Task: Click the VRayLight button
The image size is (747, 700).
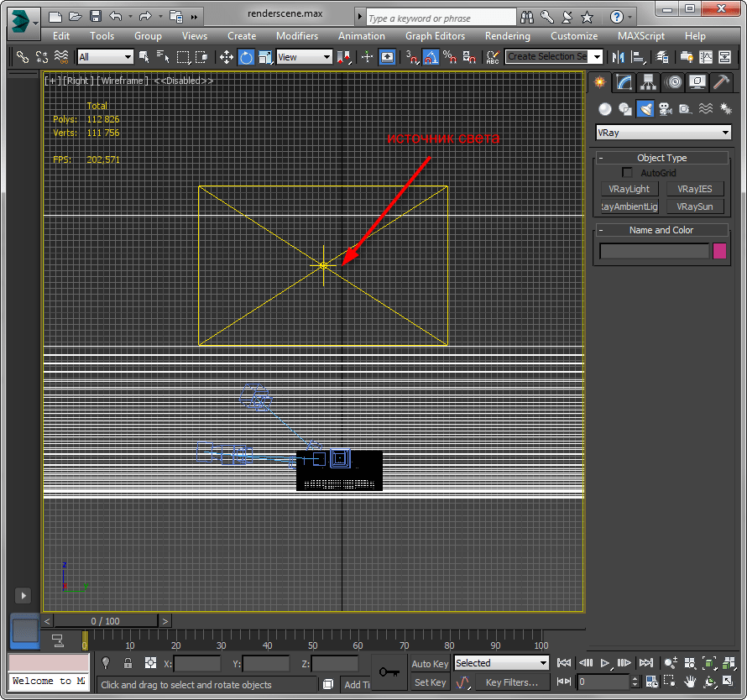Action: tap(629, 190)
